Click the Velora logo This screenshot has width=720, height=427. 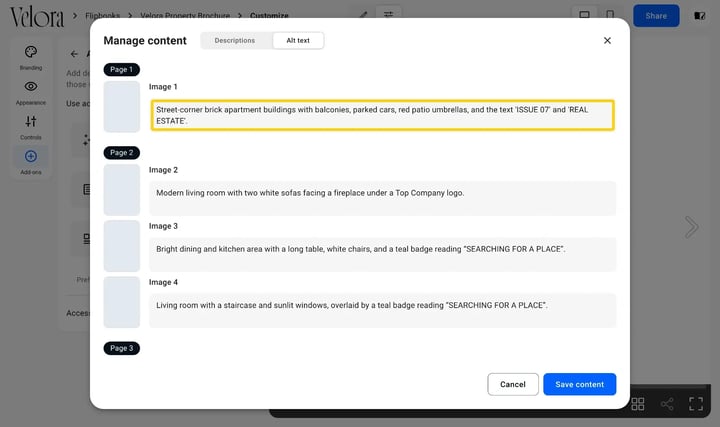tap(37, 17)
